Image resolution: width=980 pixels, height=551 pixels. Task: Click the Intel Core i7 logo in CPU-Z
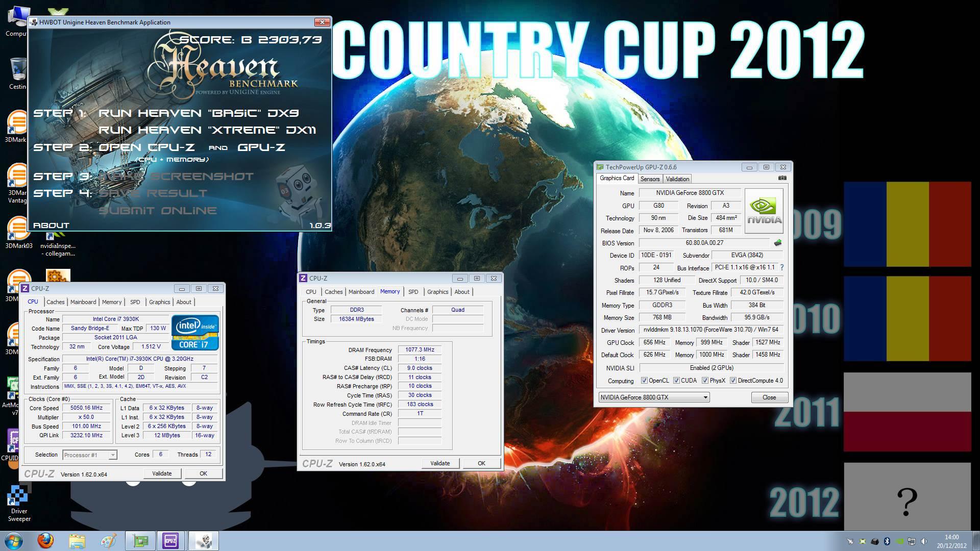(195, 333)
